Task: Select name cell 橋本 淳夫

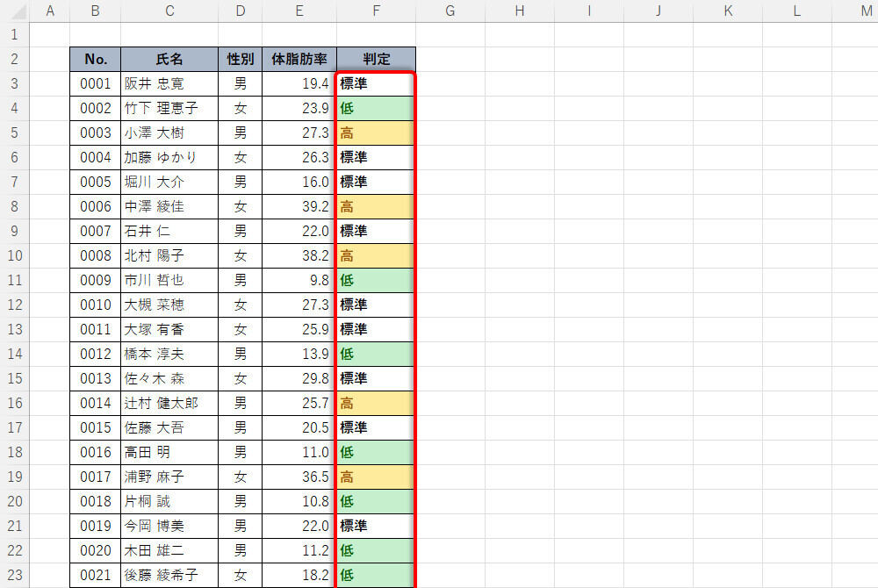Action: pyautogui.click(x=169, y=355)
